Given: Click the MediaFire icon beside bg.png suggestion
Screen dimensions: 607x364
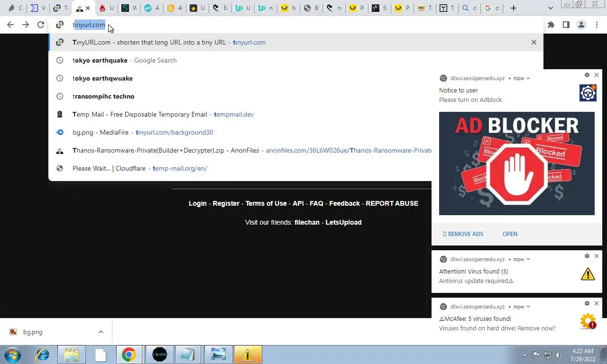Looking at the screenshot, I should [x=60, y=132].
